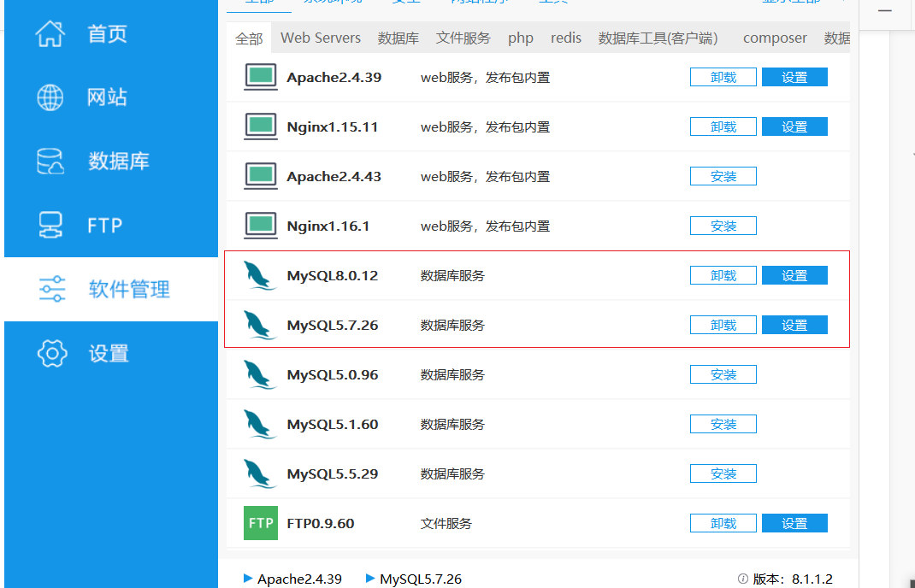Click the 文件服务 description of FTP0.9.60
The width and height of the screenshot is (915, 588).
446,524
